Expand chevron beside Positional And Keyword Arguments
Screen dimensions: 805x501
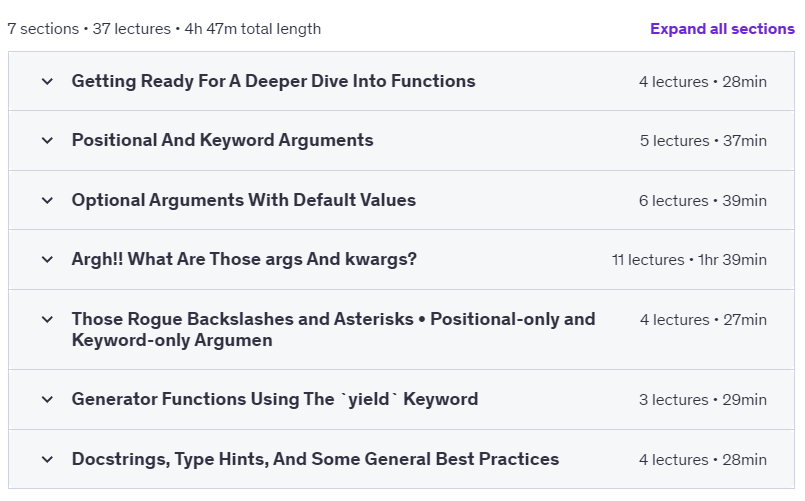tap(47, 140)
